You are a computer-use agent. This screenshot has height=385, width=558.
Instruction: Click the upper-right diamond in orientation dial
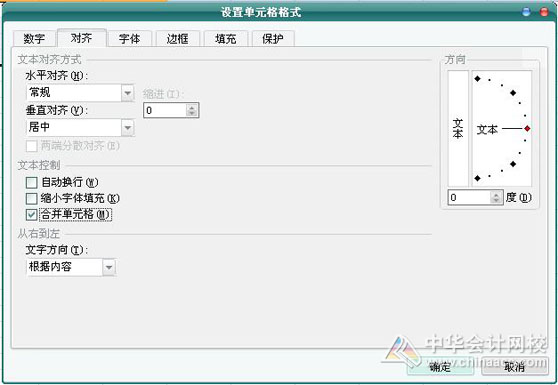513,93
